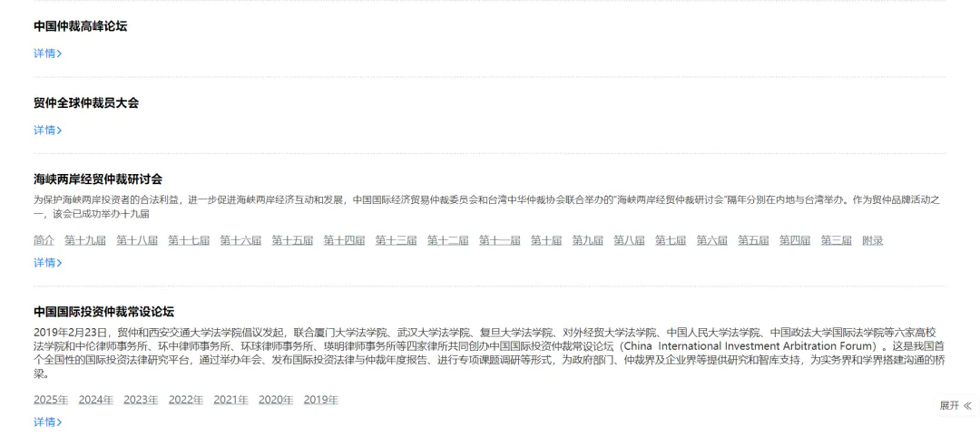Select the 2023年 forum link

tap(141, 400)
